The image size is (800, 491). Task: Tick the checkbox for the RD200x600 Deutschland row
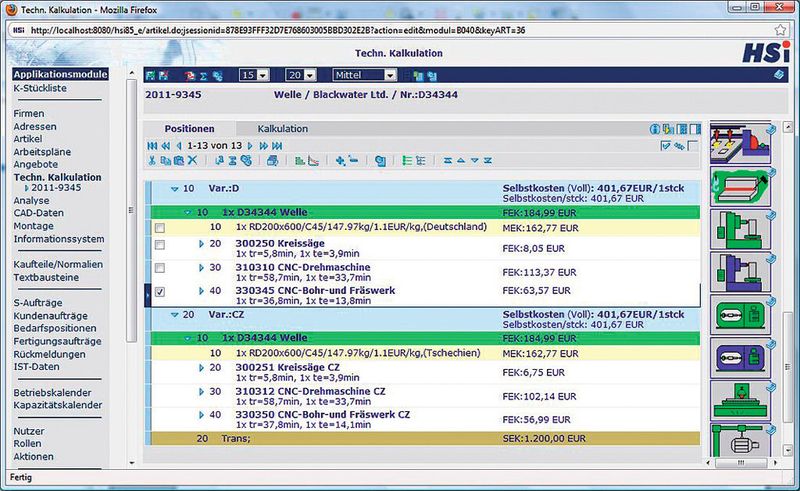(160, 228)
